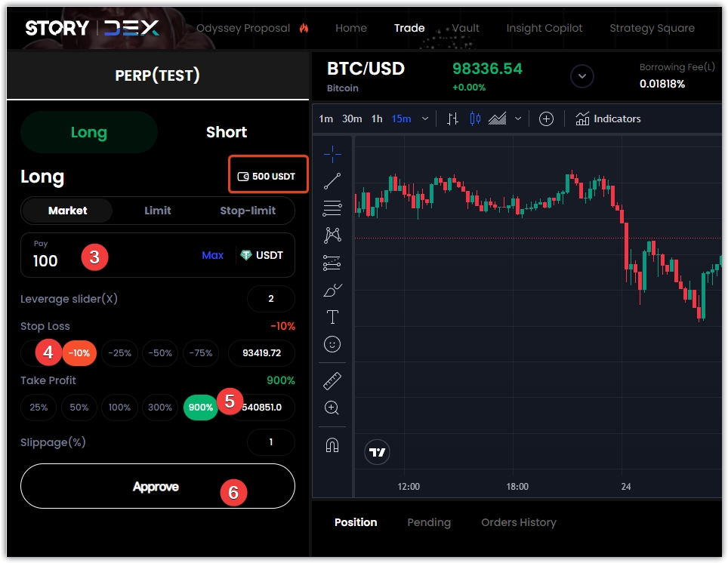Click the Leverage slider value box
The width and height of the screenshot is (728, 563).
tap(270, 299)
